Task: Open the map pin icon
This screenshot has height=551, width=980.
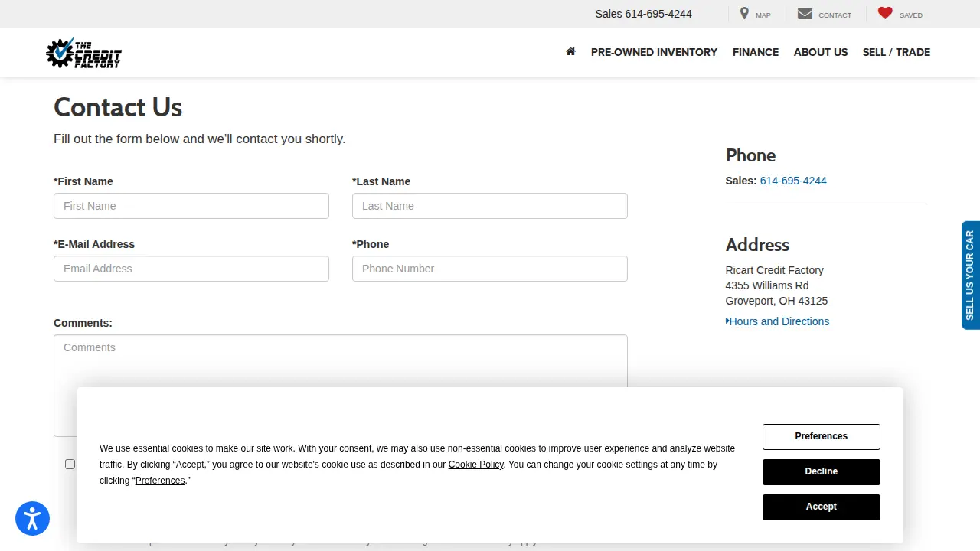Action: pos(744,13)
